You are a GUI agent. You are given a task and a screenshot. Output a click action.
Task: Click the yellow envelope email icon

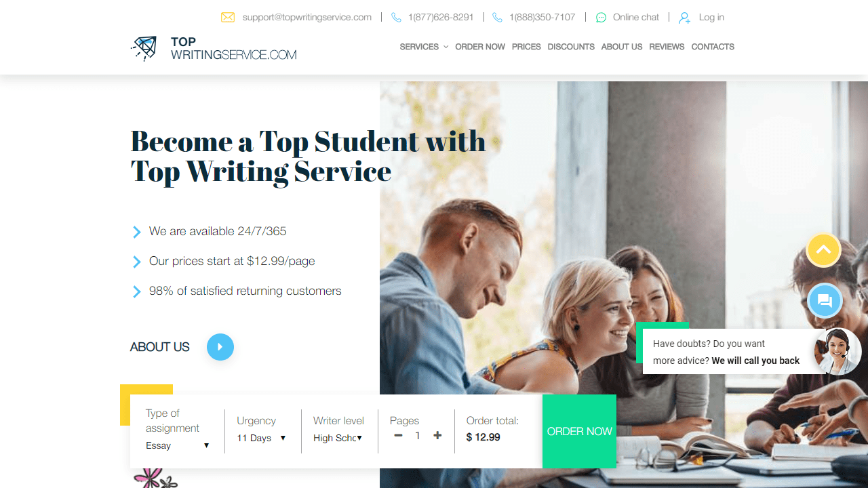[228, 18]
